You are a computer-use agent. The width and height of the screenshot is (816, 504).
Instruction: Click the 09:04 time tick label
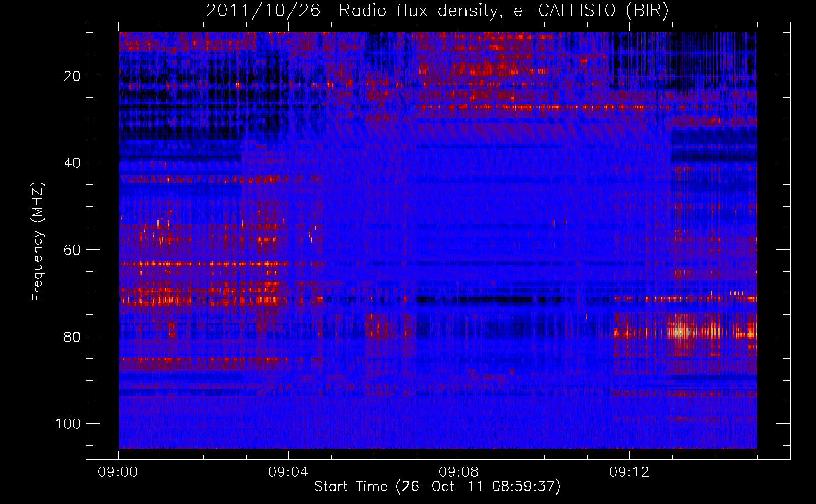pyautogui.click(x=288, y=472)
